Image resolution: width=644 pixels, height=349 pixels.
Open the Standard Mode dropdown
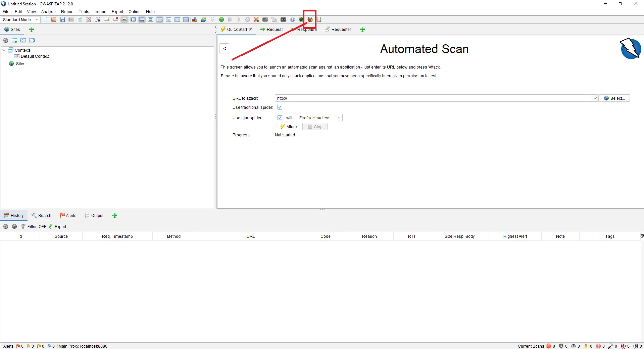[x=21, y=19]
